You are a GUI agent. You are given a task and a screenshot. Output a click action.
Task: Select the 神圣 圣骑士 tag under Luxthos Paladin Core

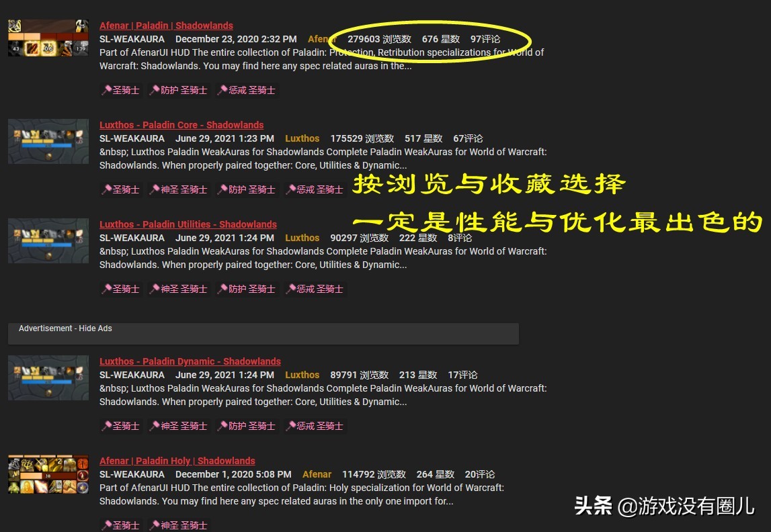click(179, 189)
